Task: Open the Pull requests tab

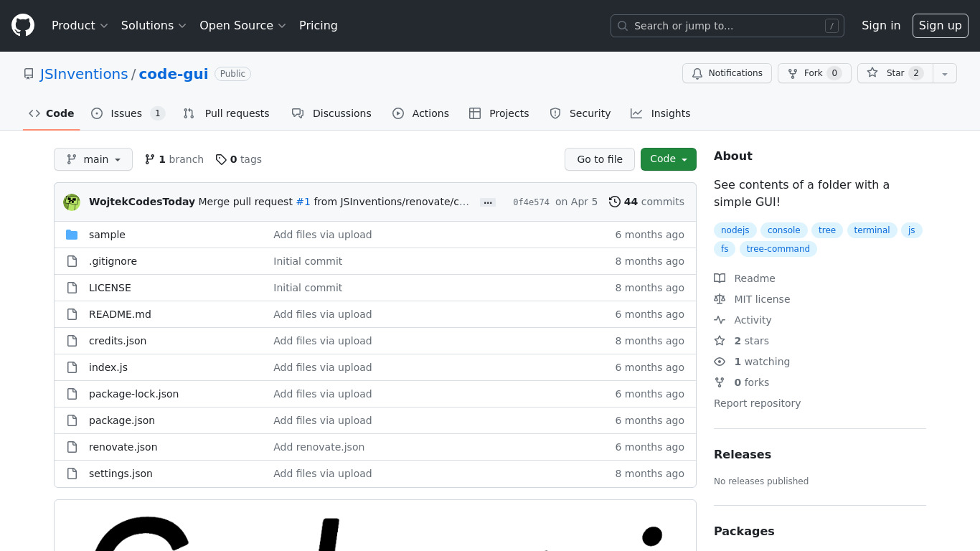Action: point(226,113)
